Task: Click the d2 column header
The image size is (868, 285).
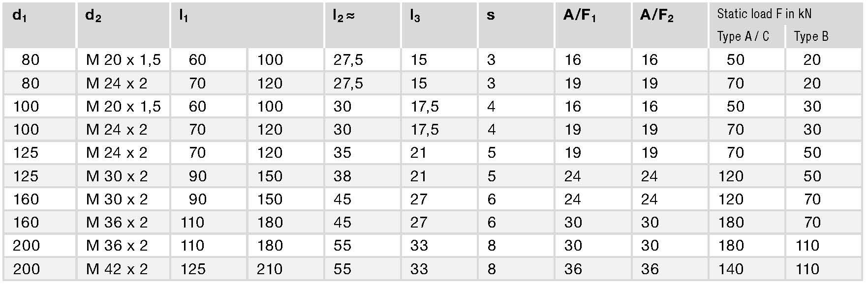Action: point(93,16)
